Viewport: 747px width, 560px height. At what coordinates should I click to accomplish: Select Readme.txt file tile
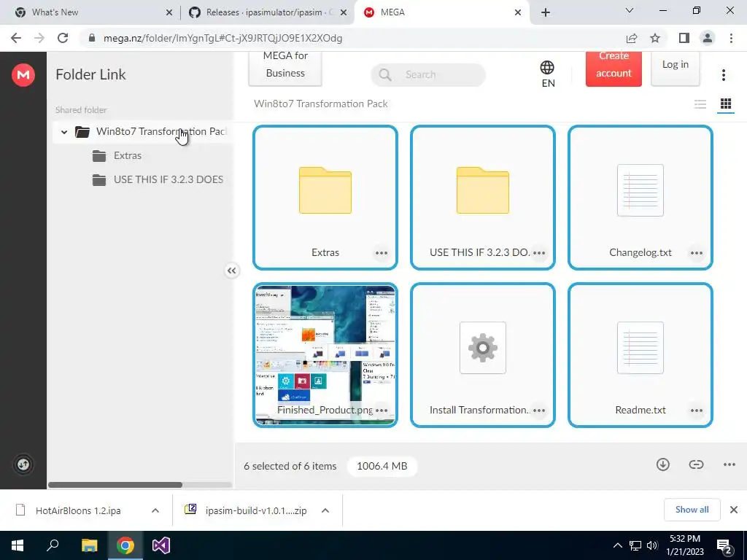640,355
